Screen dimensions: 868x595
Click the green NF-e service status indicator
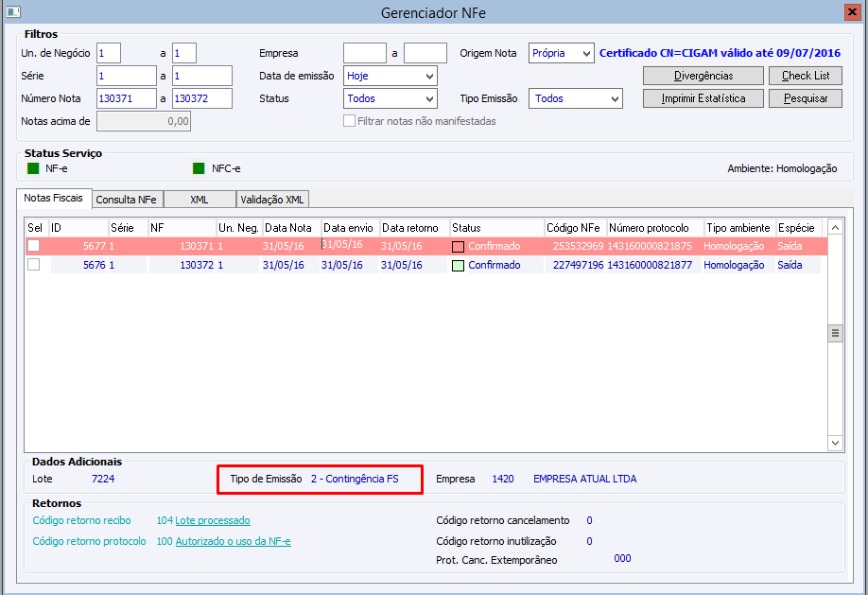pos(33,168)
